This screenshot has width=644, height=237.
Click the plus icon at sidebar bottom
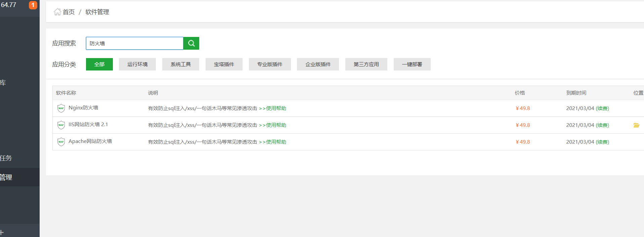click(2, 232)
